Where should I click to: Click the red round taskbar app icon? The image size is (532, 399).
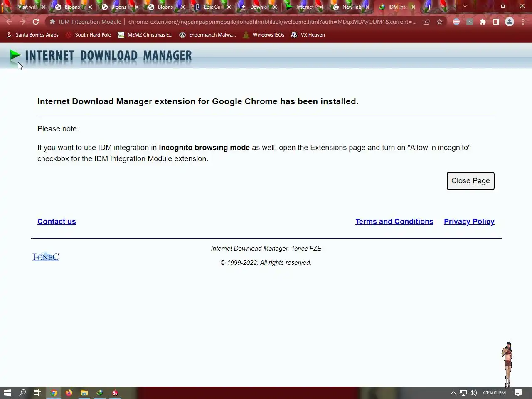pyautogui.click(x=115, y=393)
